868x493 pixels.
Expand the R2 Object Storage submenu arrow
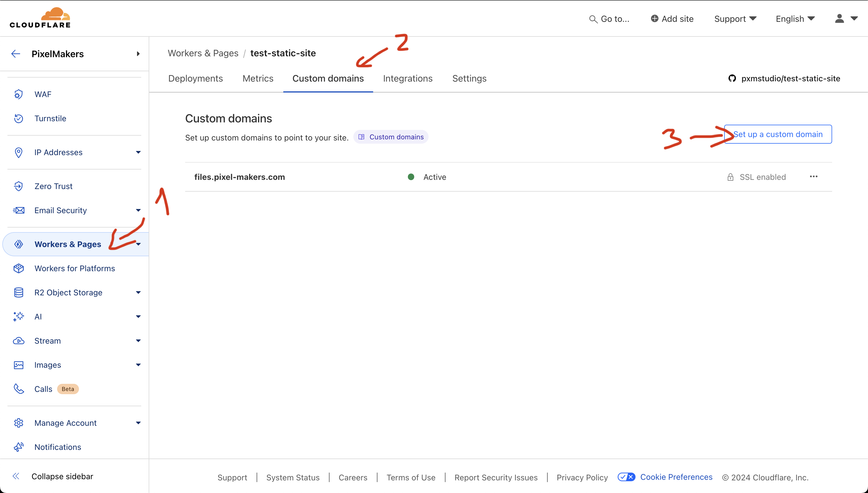coord(138,292)
